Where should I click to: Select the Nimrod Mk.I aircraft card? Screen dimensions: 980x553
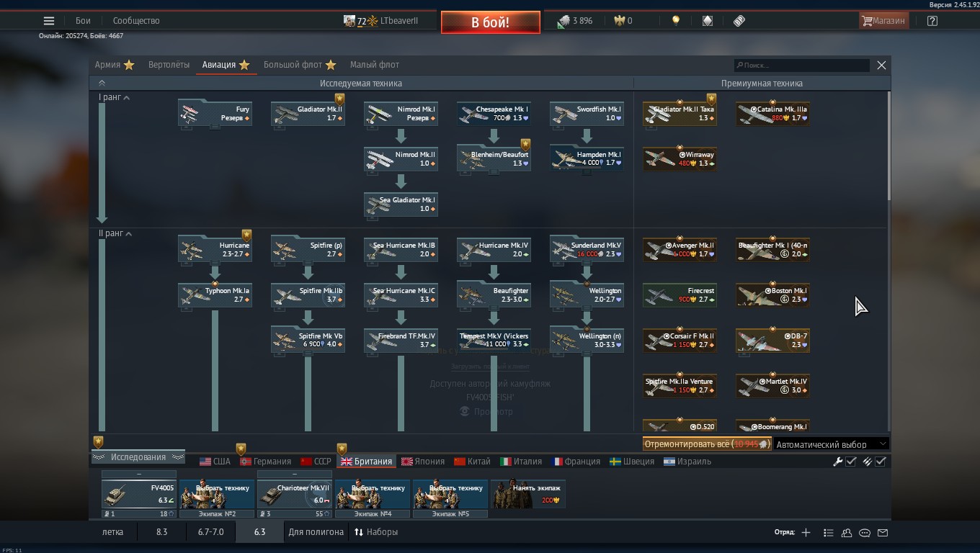coord(401,114)
